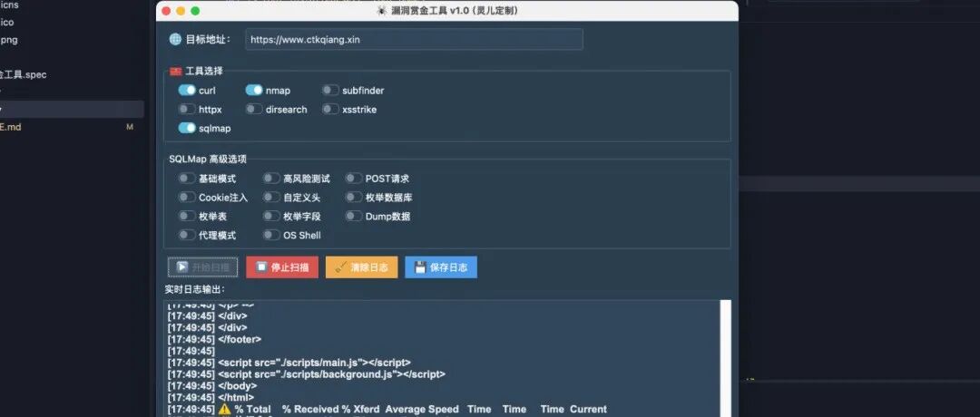Turn on the 枚举表 switch
Viewport: 980px width, 417px height.
click(x=187, y=216)
